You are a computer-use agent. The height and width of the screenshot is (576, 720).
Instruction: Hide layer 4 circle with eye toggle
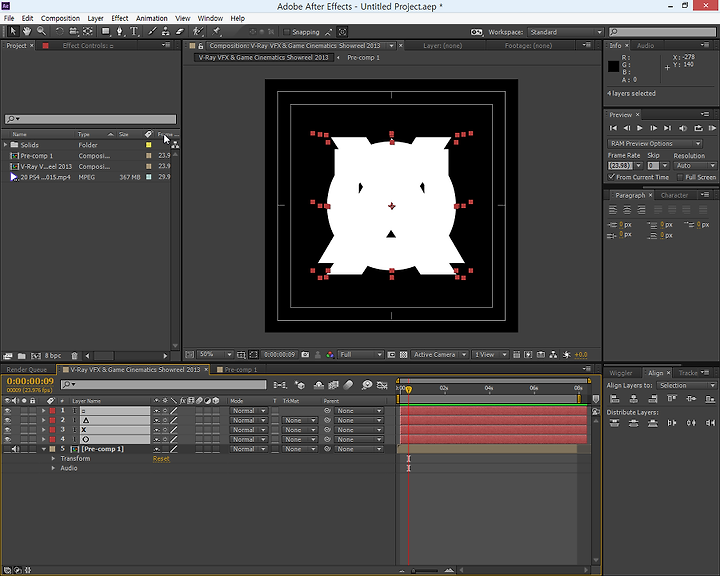(x=7, y=440)
